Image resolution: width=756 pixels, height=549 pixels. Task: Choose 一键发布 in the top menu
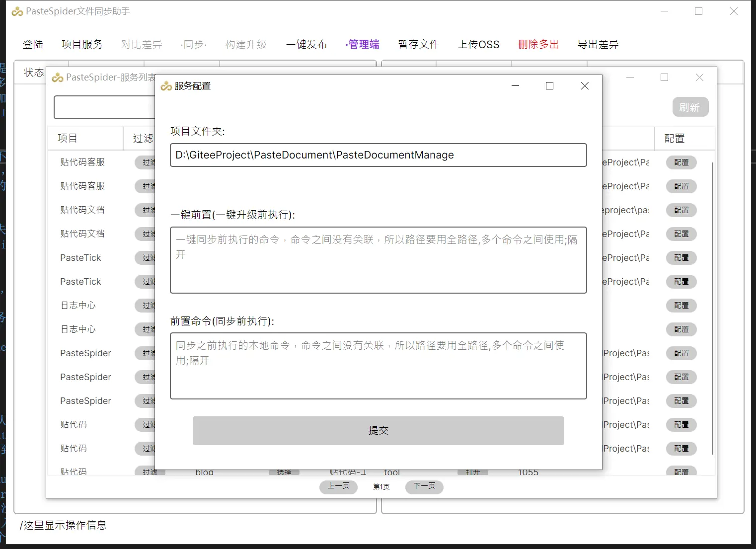click(306, 44)
